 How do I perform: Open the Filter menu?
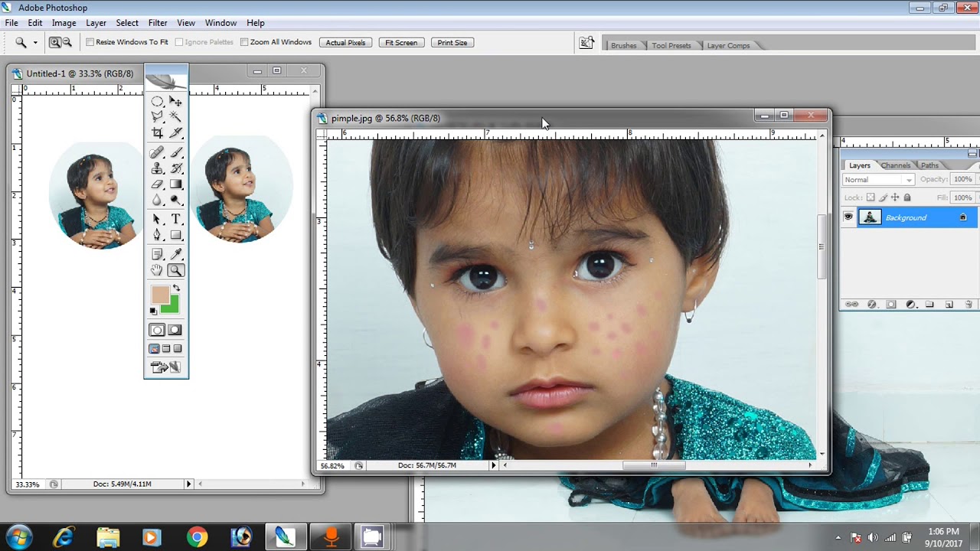tap(158, 23)
